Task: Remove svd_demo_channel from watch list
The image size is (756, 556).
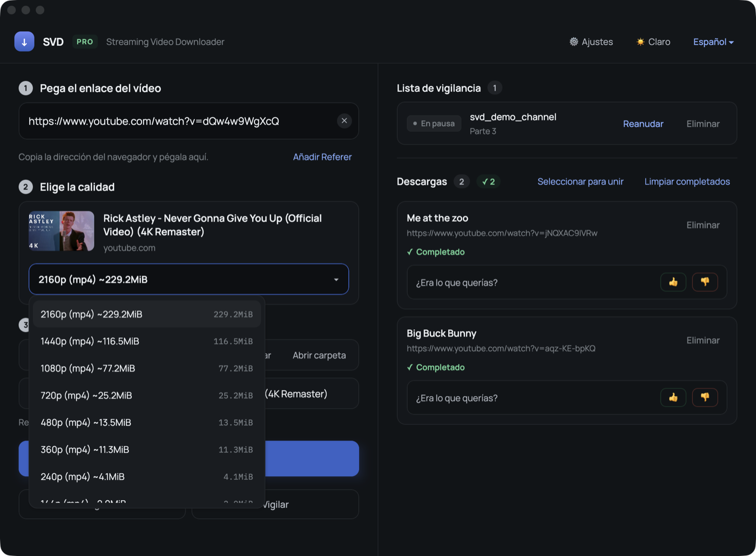Action: tap(703, 124)
